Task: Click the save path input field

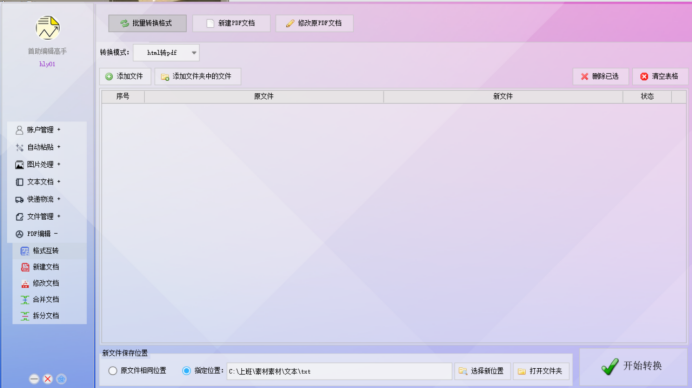Action: click(339, 371)
